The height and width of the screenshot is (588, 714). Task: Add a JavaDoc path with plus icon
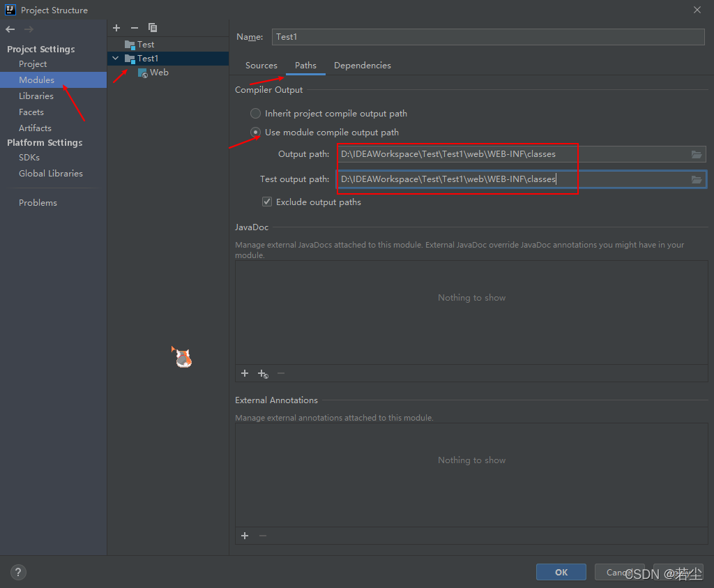245,373
